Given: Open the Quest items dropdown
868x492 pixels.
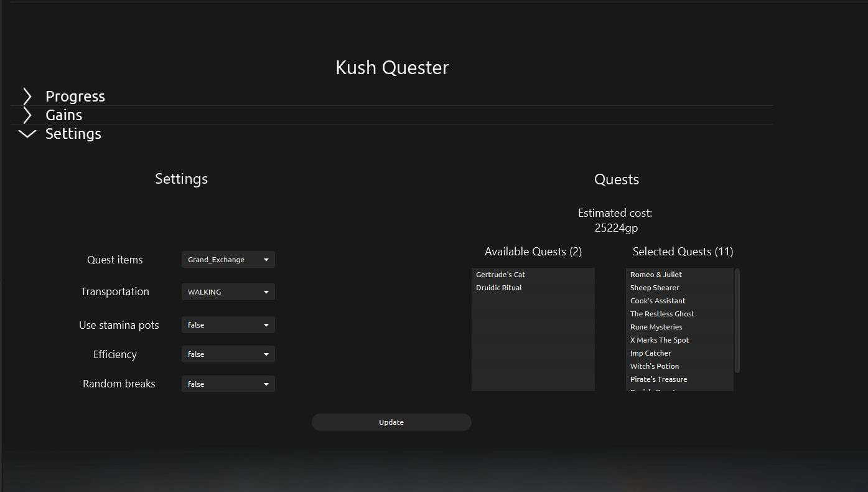Looking at the screenshot, I should coord(228,260).
